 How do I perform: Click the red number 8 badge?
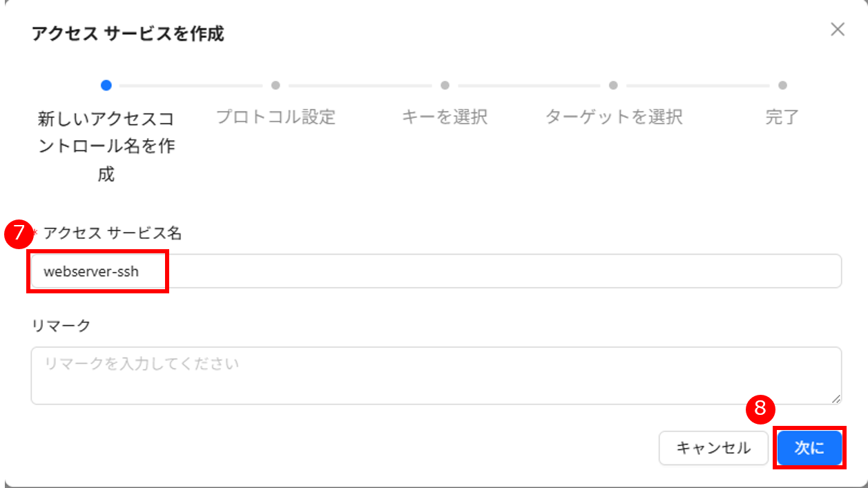pyautogui.click(x=760, y=409)
